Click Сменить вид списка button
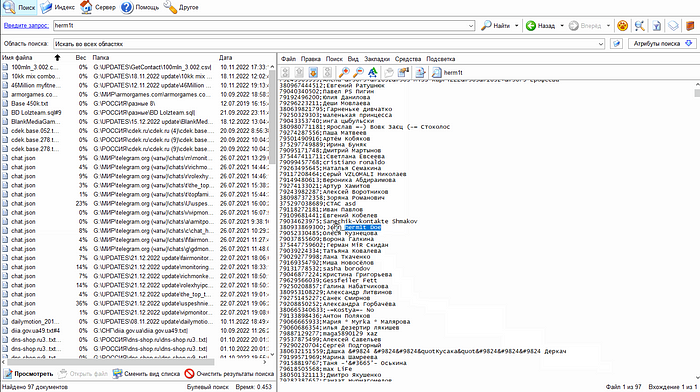Viewport: 700px width, 392px height. [x=146, y=374]
